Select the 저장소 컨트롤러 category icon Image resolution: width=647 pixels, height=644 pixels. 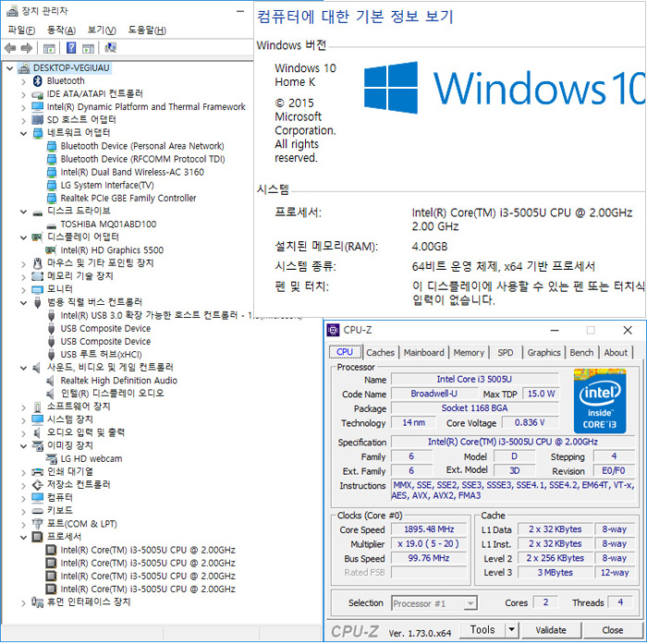pyautogui.click(x=38, y=485)
